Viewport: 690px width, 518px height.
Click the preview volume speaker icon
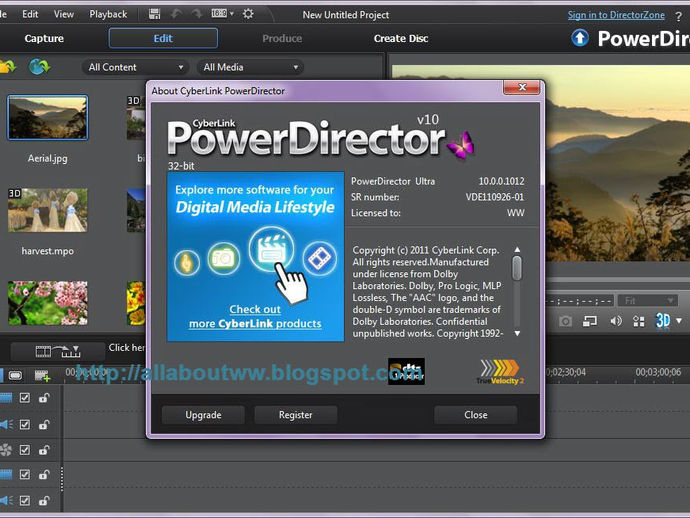[616, 321]
